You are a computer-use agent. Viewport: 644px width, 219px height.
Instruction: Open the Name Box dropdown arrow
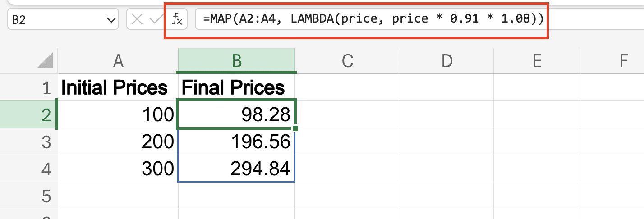110,20
